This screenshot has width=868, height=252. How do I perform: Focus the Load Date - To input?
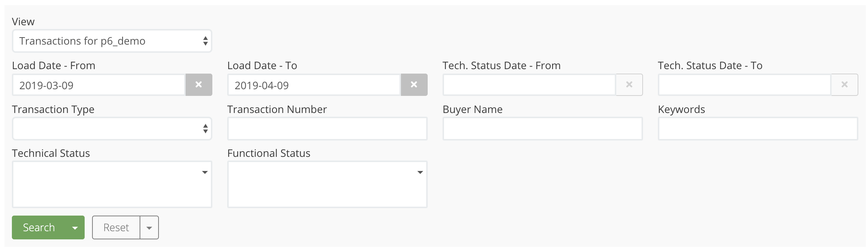click(x=314, y=85)
